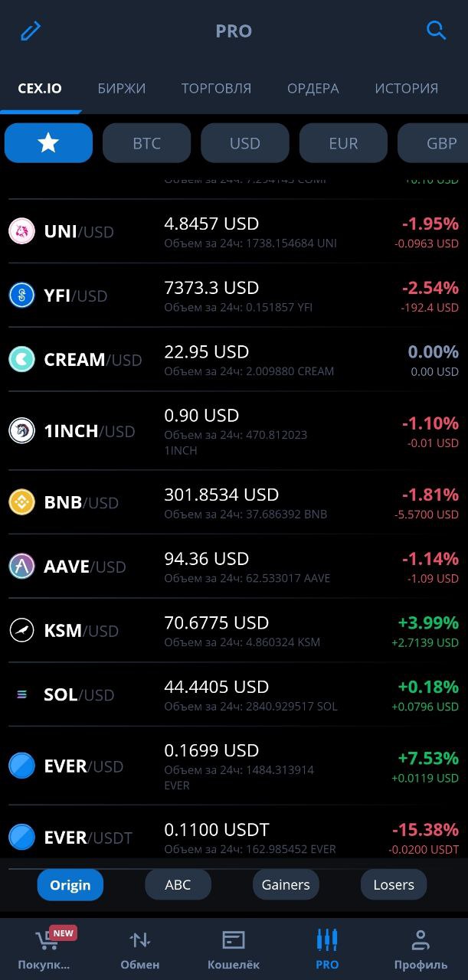Switch to the БИРЖИ tab
Image resolution: width=468 pixels, height=980 pixels.
tap(122, 88)
